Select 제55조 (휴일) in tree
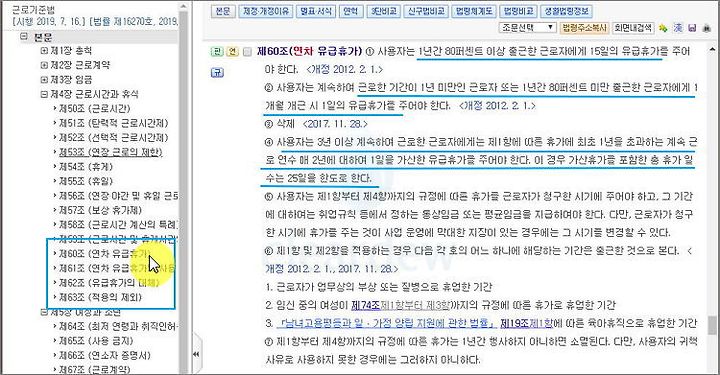This screenshot has width=720, height=375. pyautogui.click(x=86, y=181)
